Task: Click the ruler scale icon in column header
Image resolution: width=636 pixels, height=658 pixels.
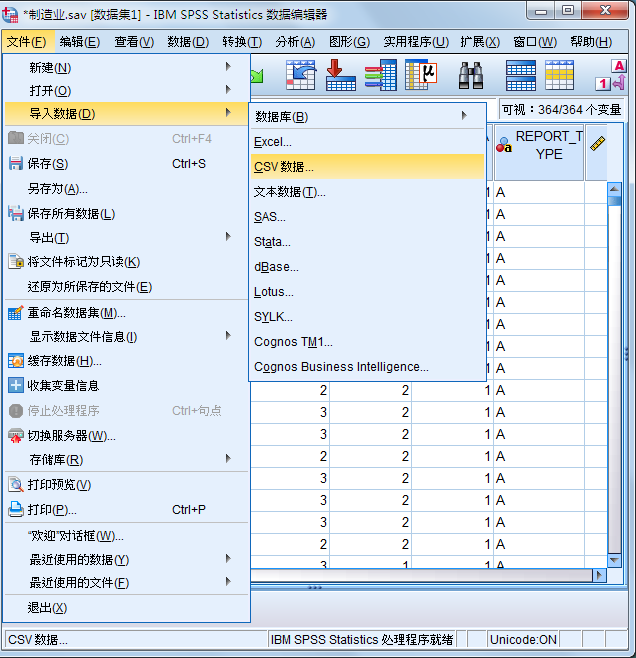Action: (597, 144)
